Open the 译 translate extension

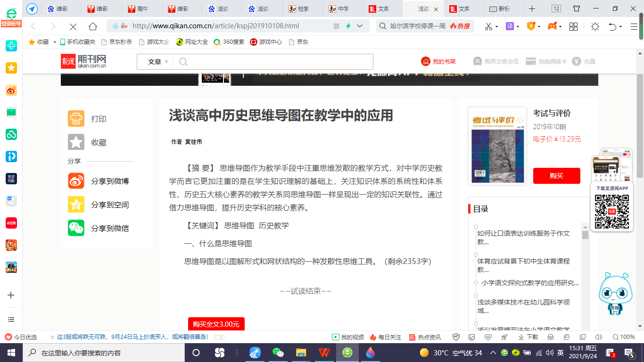point(510,26)
